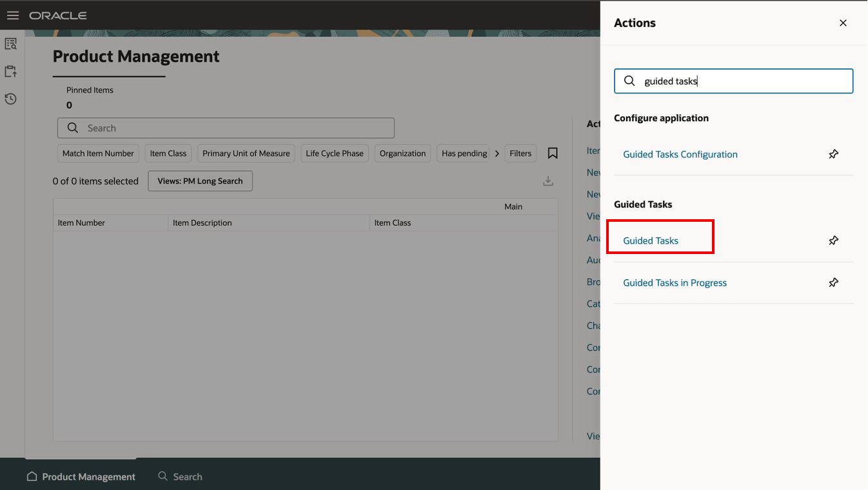Viewport: 868px width, 490px height.
Task: View recent items using the history icon
Action: (x=10, y=99)
